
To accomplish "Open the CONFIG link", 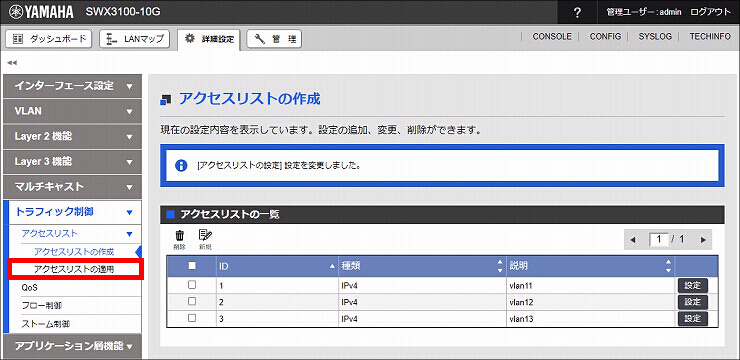I will [x=605, y=36].
